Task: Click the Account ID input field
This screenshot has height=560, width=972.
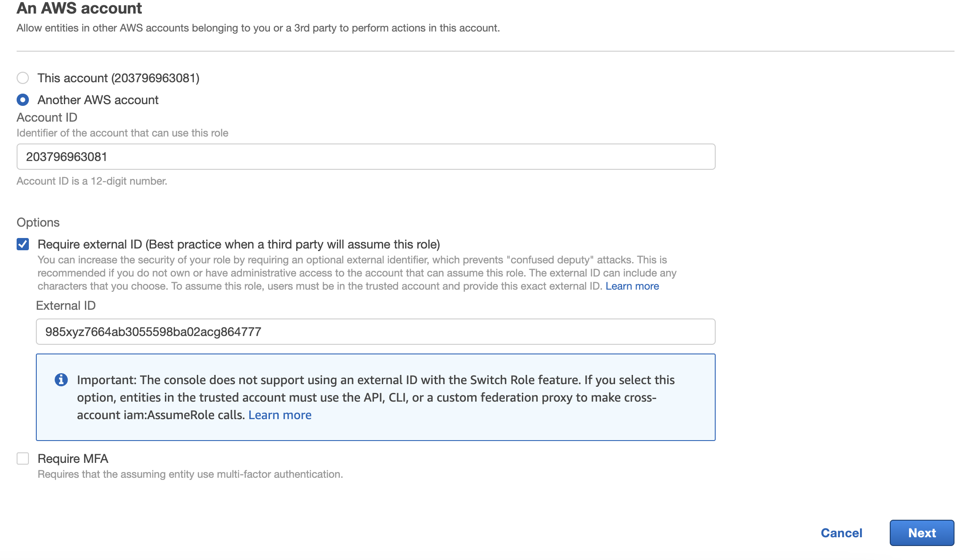Action: tap(366, 157)
